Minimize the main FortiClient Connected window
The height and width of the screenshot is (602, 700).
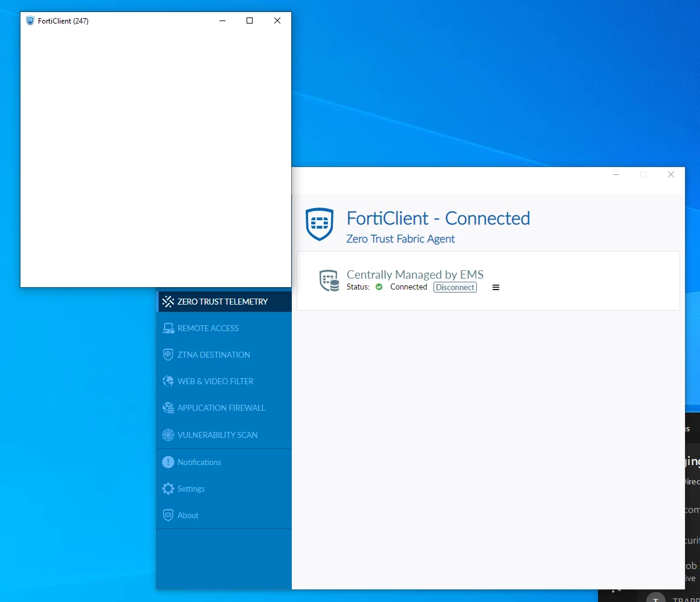616,174
